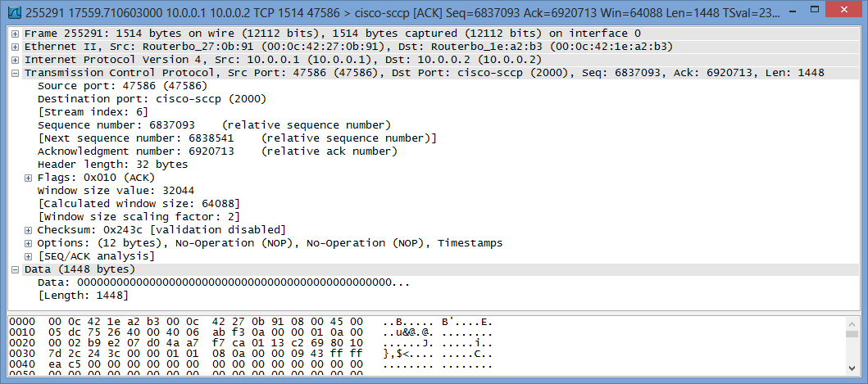Collapse the Transmission Control Protocol section
This screenshot has height=384, width=868.
click(x=15, y=73)
